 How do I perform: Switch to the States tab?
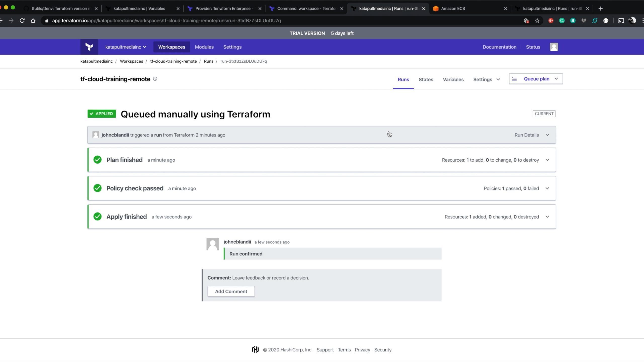[x=425, y=79]
